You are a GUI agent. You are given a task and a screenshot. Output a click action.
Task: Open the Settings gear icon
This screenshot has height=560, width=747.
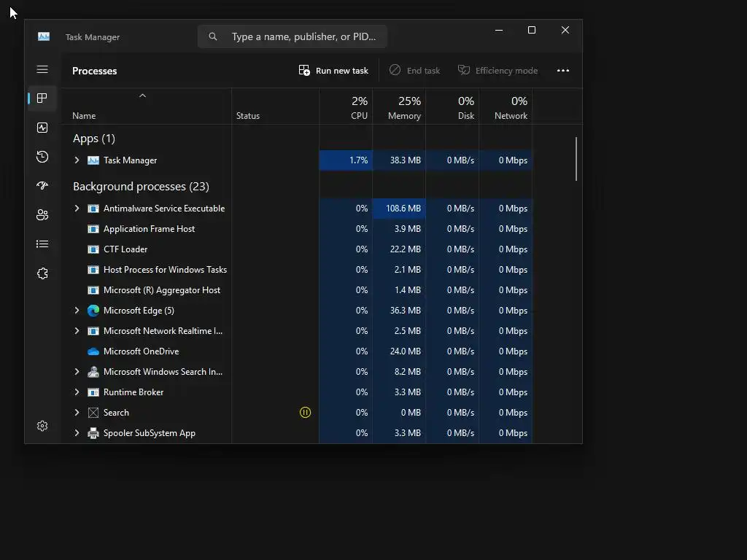42,426
